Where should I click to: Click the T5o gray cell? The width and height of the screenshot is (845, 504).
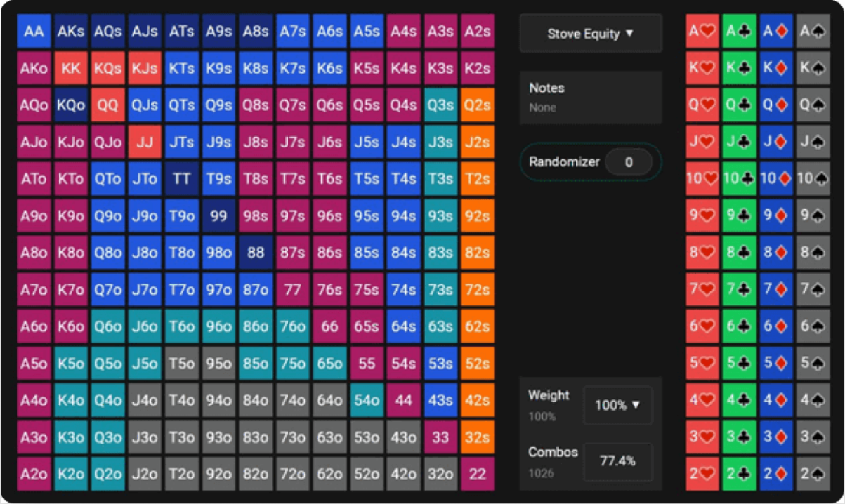click(182, 363)
